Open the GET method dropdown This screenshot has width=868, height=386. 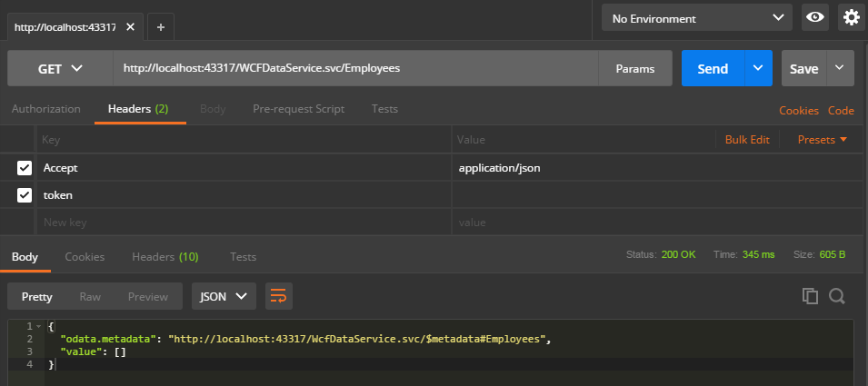point(60,68)
